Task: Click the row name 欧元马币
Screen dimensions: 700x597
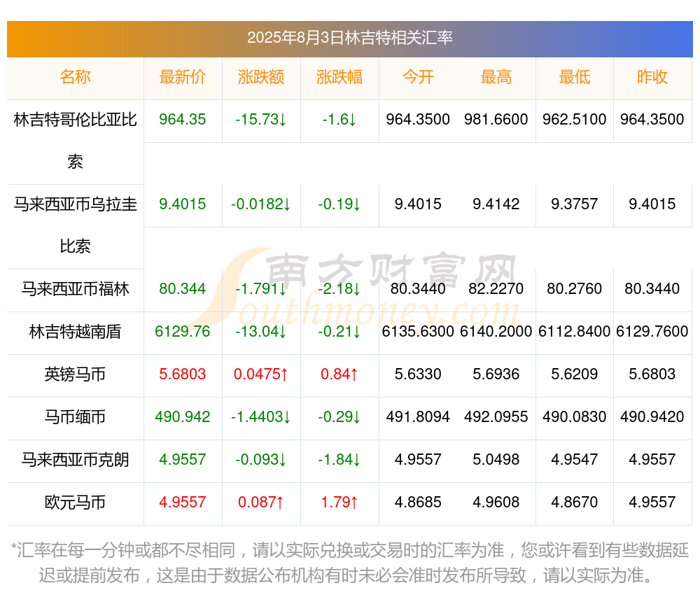Action: (x=75, y=503)
